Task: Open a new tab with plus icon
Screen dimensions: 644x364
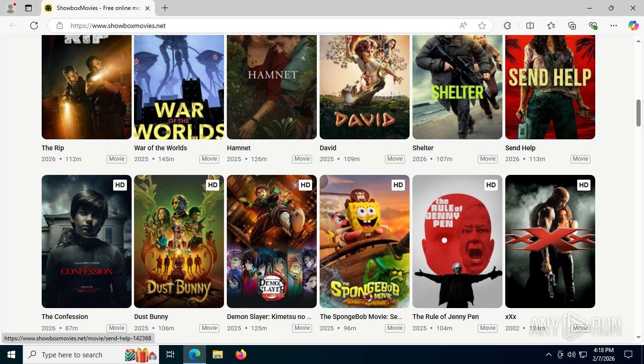Action: click(165, 8)
